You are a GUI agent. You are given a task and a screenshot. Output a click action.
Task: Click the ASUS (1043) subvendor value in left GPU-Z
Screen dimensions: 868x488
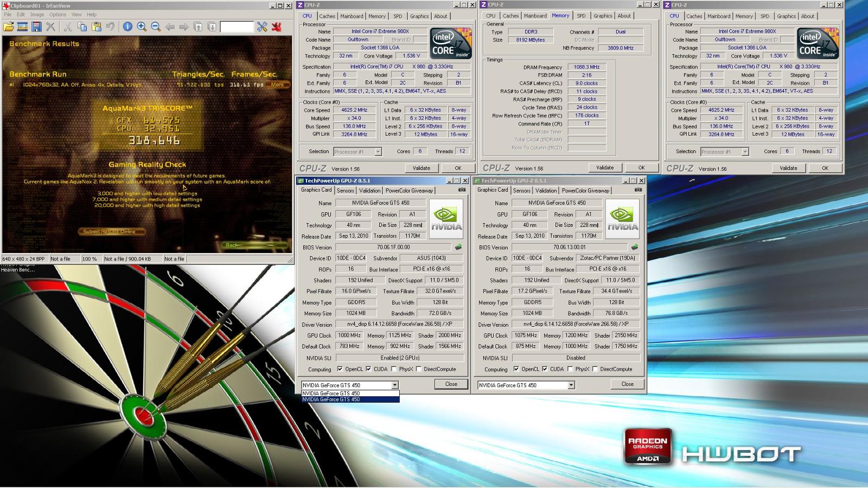pos(431,258)
